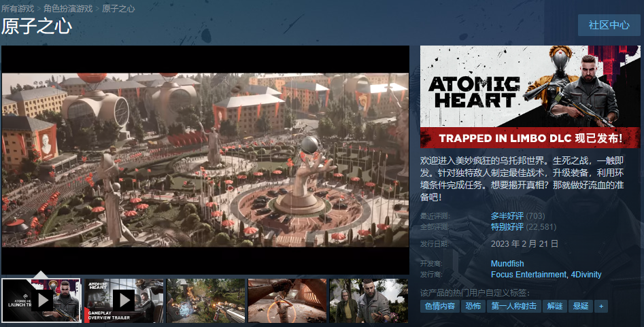Click the play icon on Launch Trailer

43,300
